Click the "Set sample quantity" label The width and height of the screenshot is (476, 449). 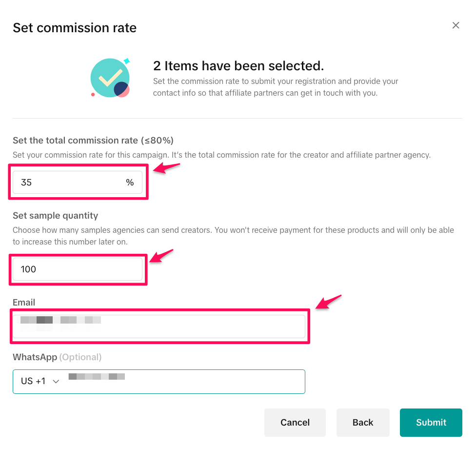click(55, 215)
